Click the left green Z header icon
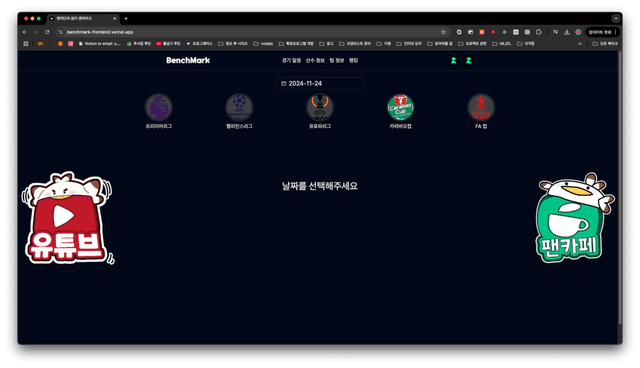 453,60
